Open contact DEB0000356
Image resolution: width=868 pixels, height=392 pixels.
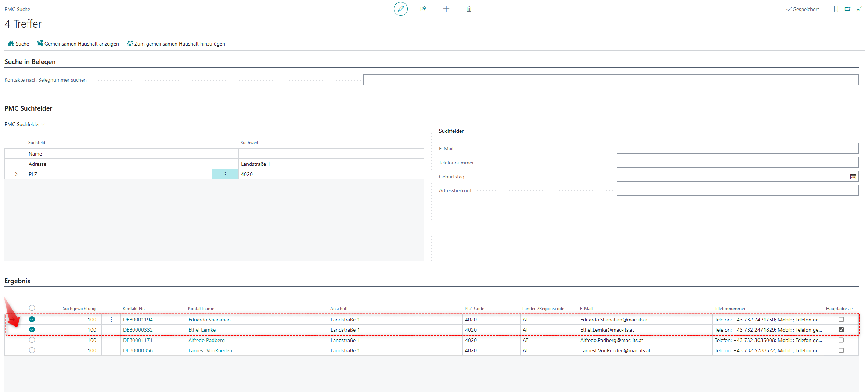(x=138, y=350)
